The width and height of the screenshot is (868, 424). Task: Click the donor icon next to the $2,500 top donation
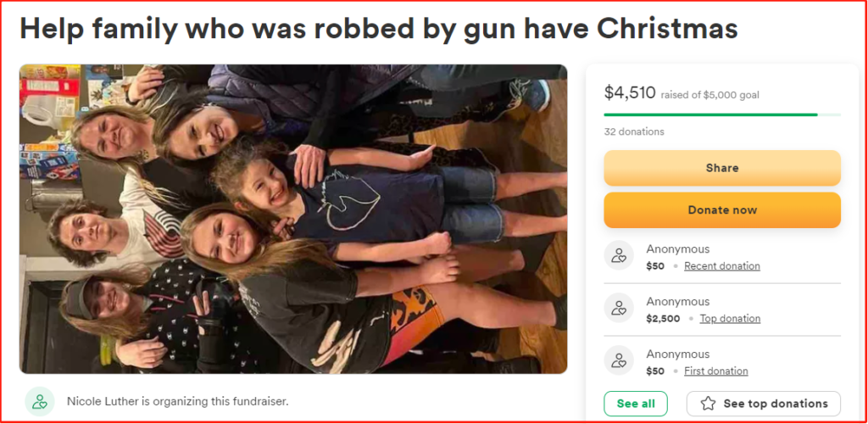[x=619, y=308]
